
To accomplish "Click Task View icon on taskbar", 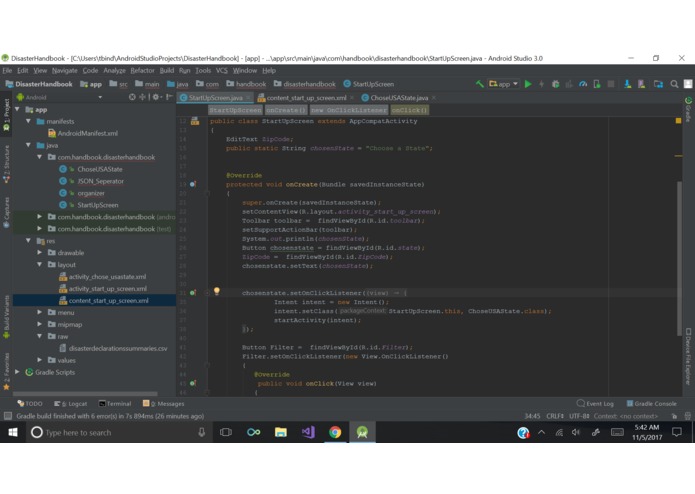I will pos(226,432).
